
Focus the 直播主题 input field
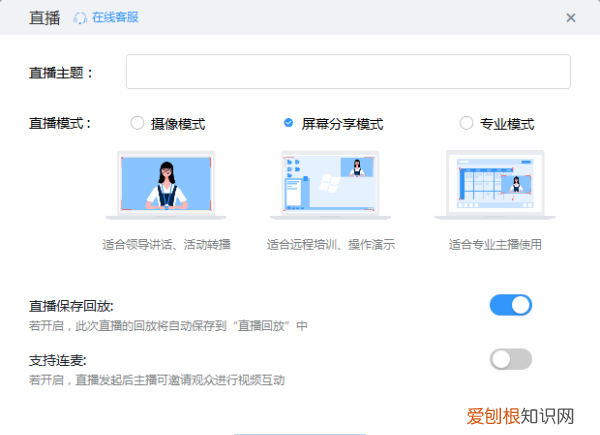pyautogui.click(x=348, y=72)
